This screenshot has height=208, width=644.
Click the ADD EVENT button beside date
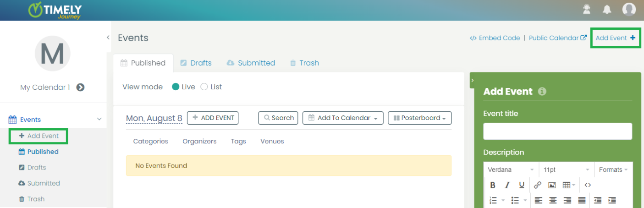213,118
